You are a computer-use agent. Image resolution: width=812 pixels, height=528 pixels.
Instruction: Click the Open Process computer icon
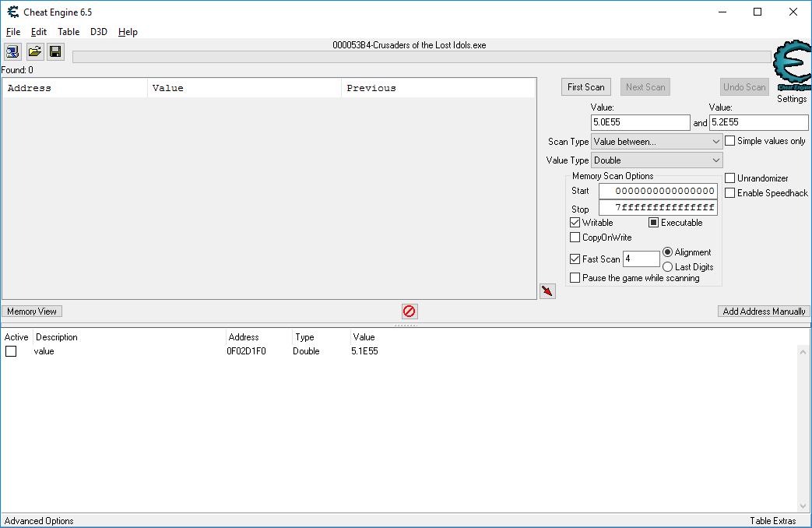click(12, 52)
